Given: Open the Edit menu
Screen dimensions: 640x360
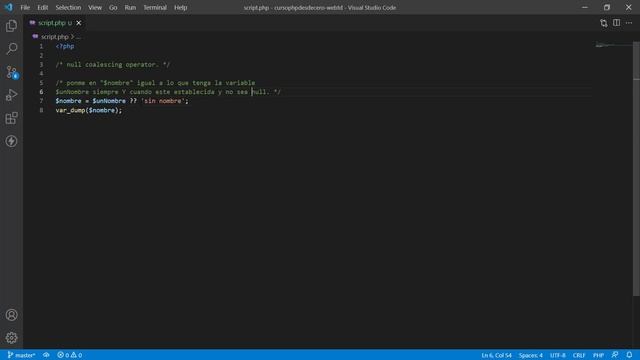Looking at the screenshot, I should click(42, 7).
